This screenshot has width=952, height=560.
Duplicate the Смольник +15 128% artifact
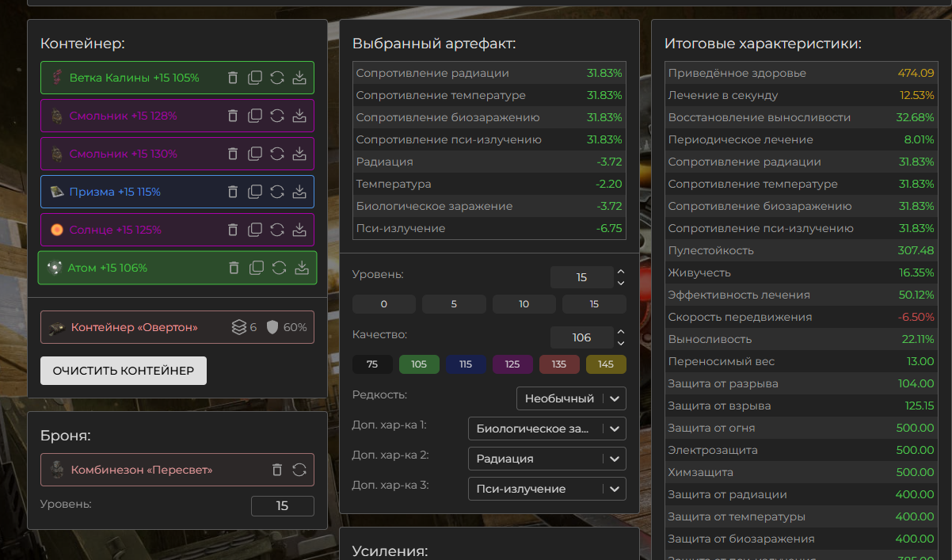[x=255, y=116]
